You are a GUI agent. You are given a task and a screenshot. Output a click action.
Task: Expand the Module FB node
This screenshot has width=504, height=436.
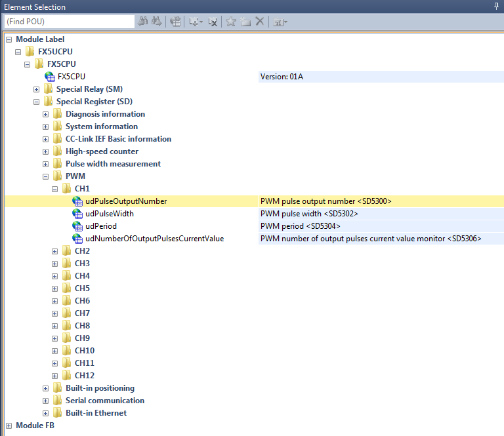[x=9, y=426]
